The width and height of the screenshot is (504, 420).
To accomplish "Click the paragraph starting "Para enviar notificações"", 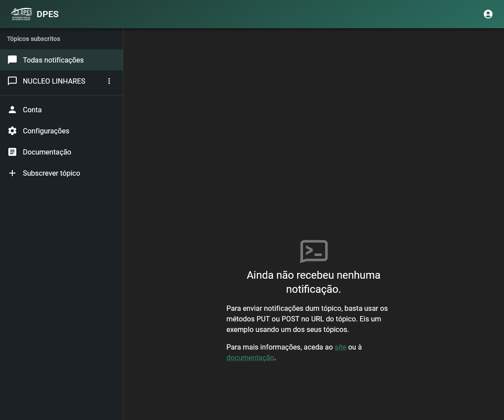I will [307, 319].
